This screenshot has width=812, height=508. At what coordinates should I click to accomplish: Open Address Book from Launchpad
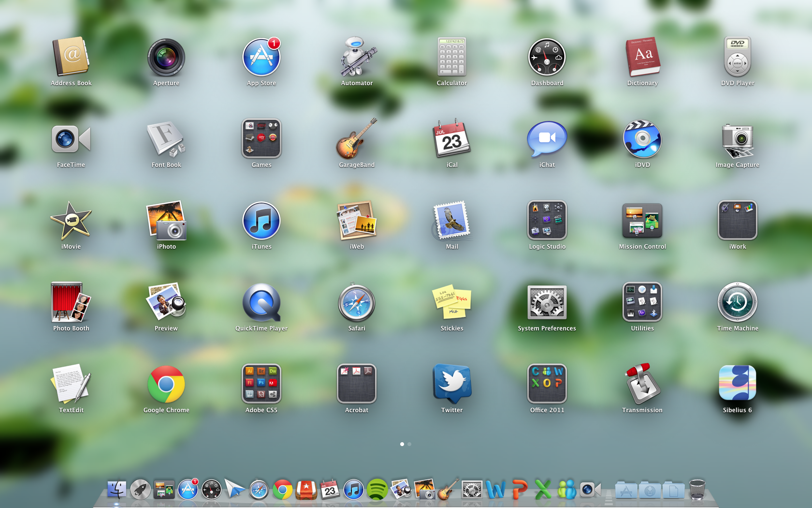(x=71, y=57)
